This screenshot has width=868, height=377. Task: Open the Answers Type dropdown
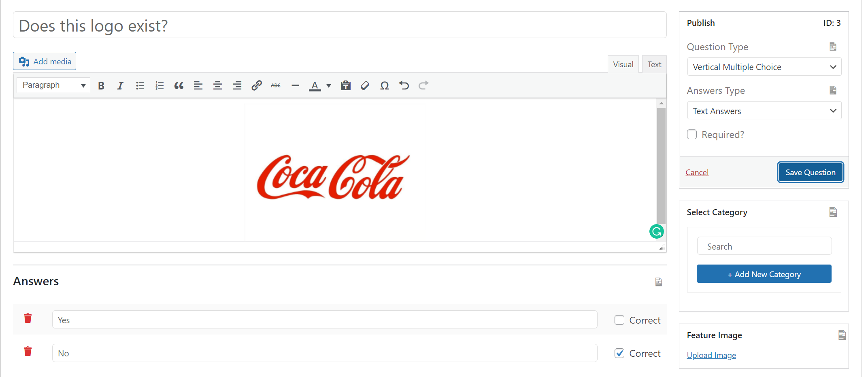tap(764, 110)
